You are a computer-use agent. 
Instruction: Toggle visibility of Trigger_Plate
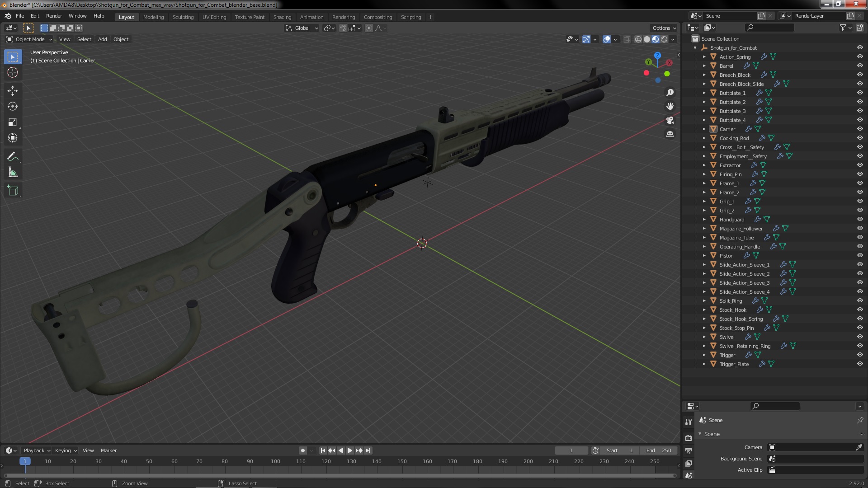pos(860,364)
